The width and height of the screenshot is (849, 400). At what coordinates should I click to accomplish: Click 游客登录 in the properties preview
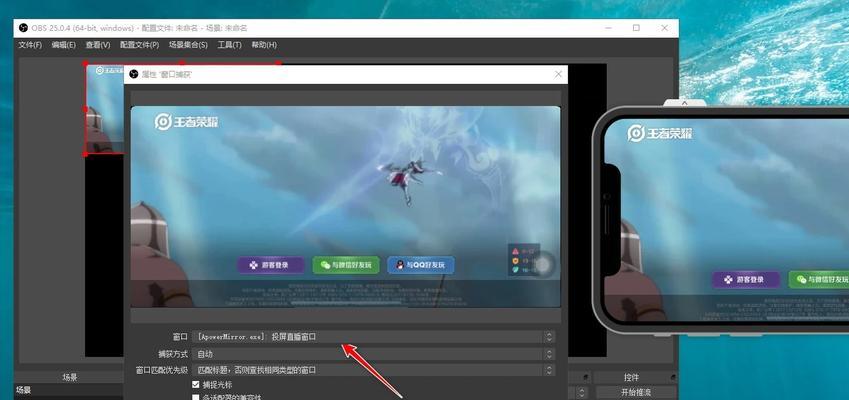[x=270, y=265]
